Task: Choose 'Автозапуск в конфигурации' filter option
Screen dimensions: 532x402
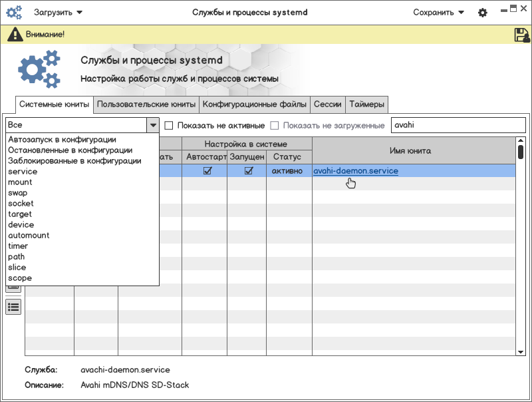Action: (62, 140)
